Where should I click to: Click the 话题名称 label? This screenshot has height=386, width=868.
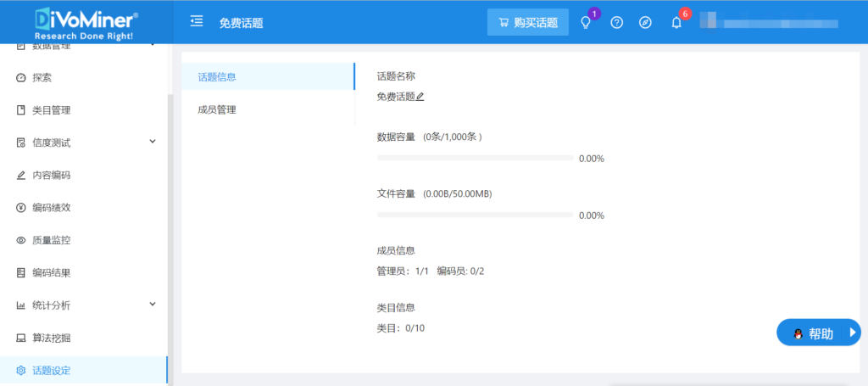tap(396, 76)
